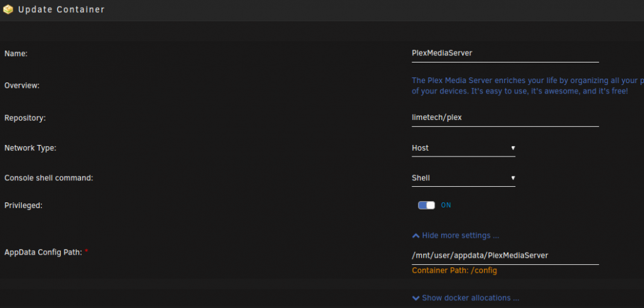The image size is (644, 308).
Task: Click the ON text beside Privileged switch
Action: [x=446, y=206]
